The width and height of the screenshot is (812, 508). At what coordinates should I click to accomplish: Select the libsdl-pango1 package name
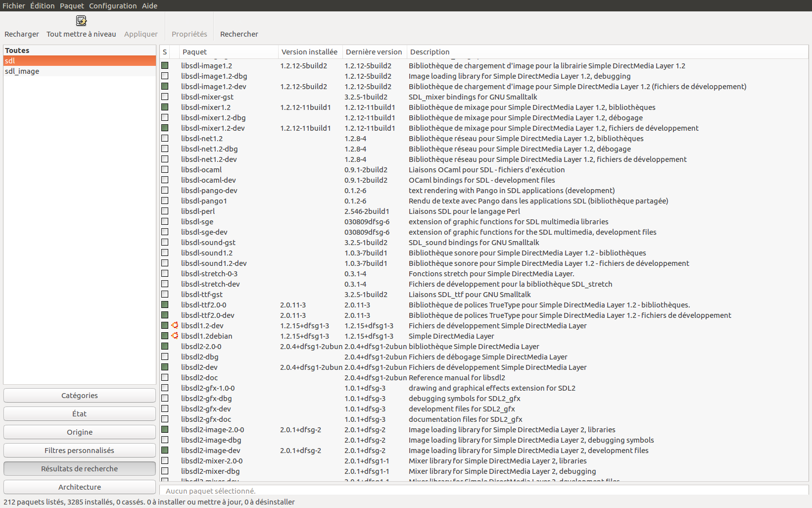[204, 201]
